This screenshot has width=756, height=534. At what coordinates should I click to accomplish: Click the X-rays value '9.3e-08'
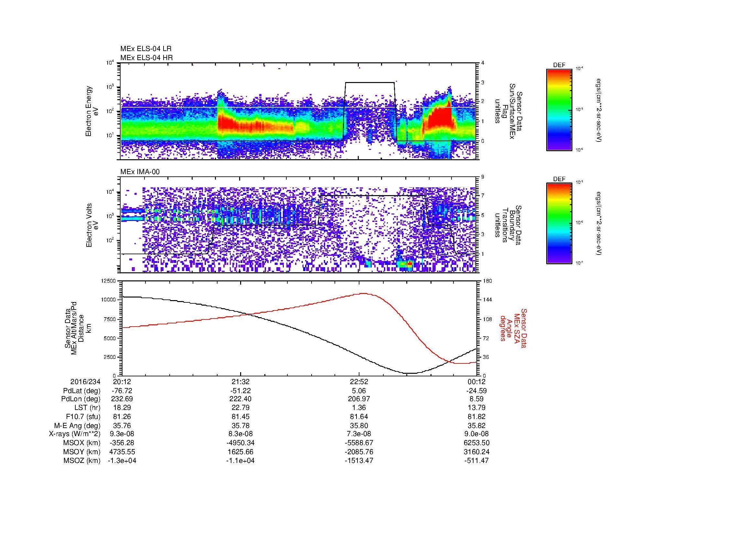coord(122,434)
